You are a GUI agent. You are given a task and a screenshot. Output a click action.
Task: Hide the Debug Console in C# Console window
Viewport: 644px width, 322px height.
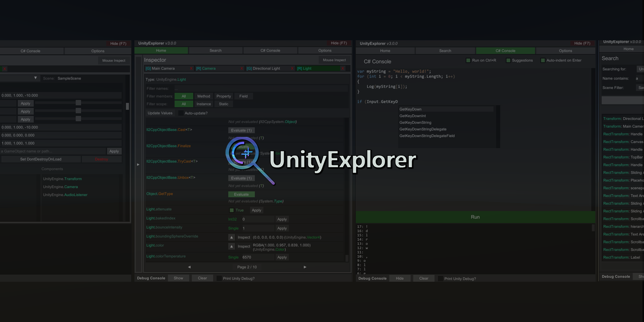tap(399, 278)
